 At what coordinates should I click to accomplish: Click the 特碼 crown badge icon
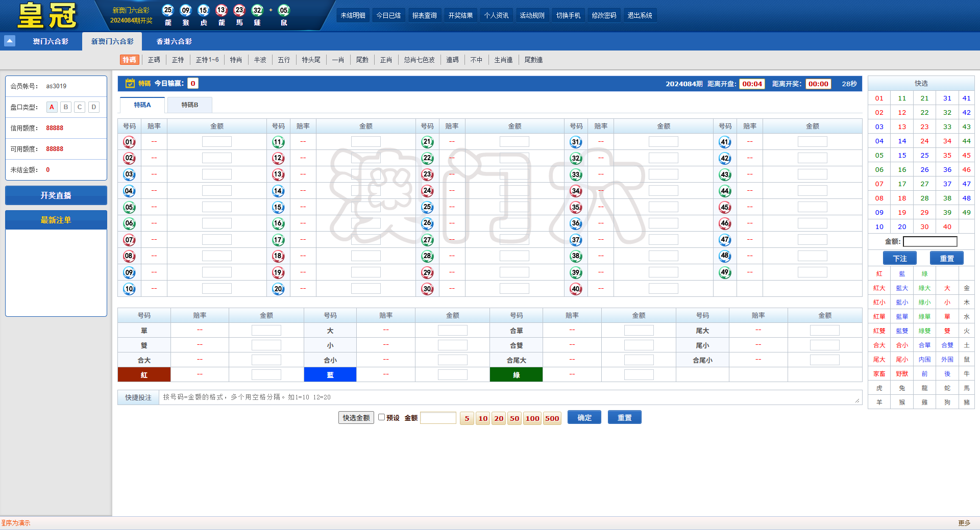pyautogui.click(x=130, y=83)
